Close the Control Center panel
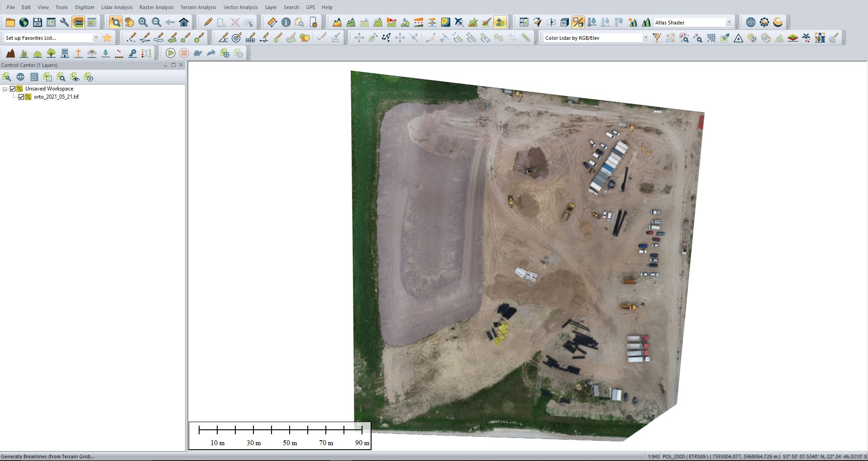Viewport: 868px width, 461px height. point(181,65)
